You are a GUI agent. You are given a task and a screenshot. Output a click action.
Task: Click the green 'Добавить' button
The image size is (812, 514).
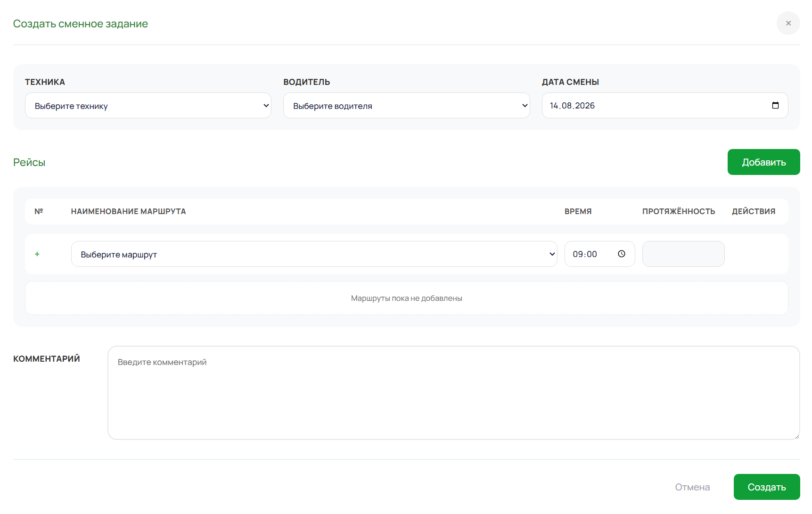coord(763,162)
